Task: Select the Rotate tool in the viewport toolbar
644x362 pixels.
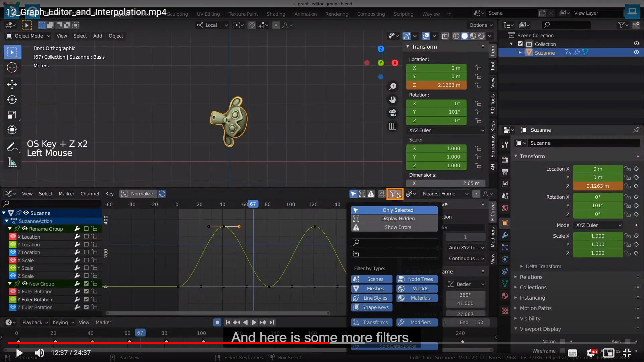Action: click(x=12, y=100)
